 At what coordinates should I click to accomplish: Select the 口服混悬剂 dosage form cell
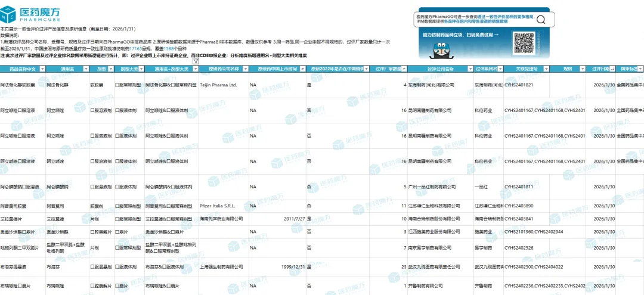(101, 266)
